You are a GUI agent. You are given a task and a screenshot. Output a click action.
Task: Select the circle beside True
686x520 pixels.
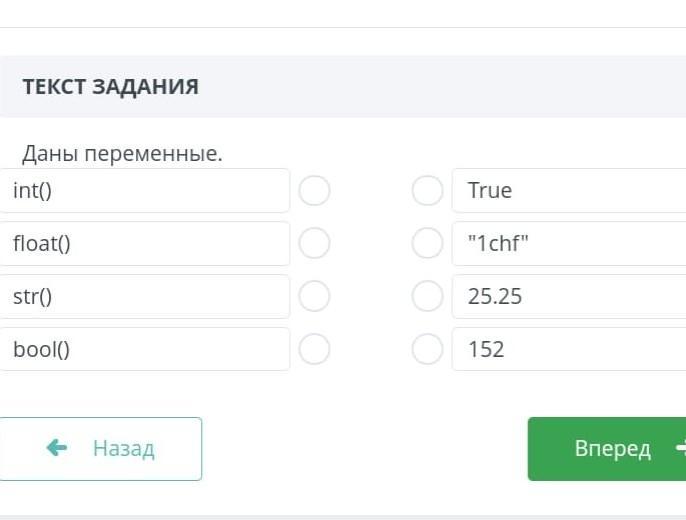[x=427, y=190]
